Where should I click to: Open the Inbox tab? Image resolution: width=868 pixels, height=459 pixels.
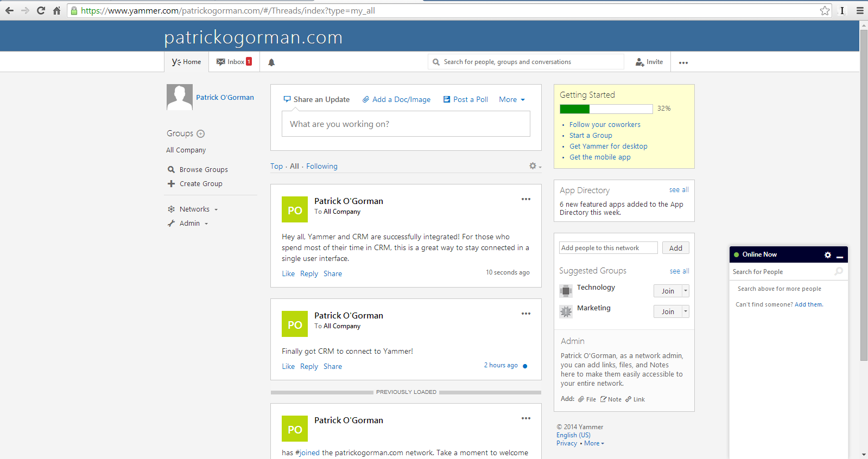pos(234,62)
